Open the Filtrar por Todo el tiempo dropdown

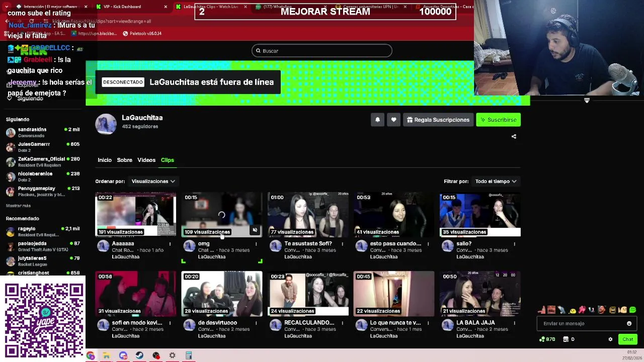496,181
